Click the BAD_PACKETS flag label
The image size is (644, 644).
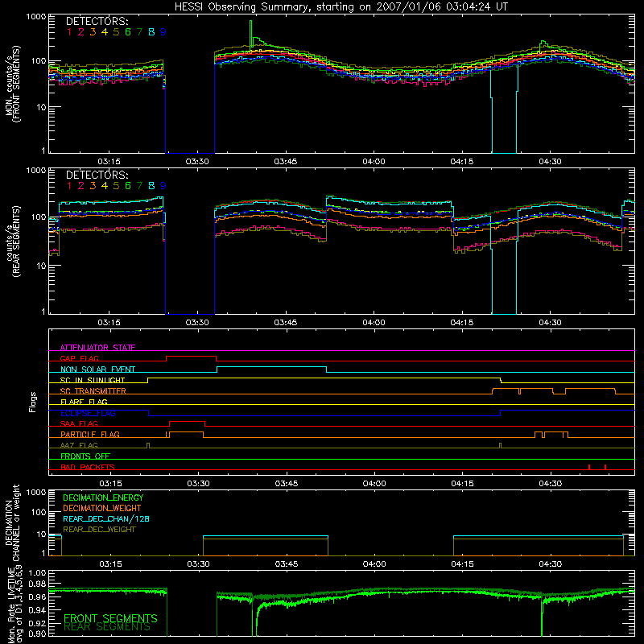88,468
